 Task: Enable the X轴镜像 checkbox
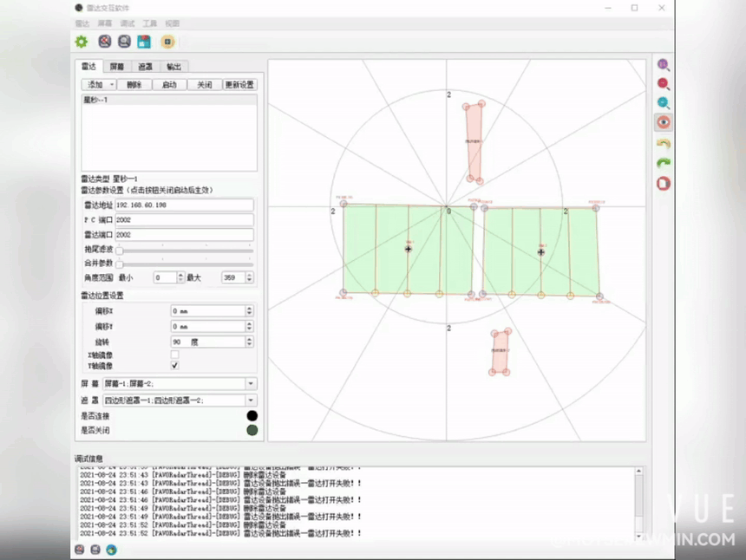pyautogui.click(x=174, y=355)
